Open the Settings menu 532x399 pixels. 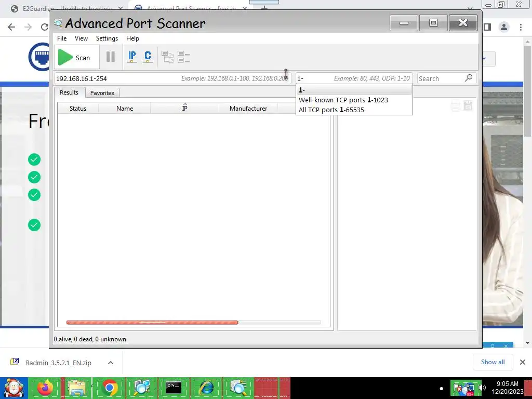107,38
